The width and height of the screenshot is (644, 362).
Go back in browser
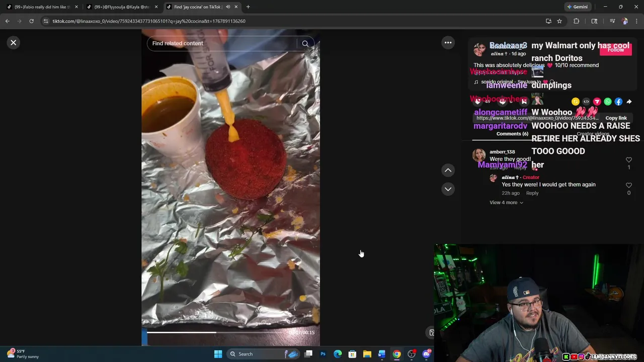[7, 21]
